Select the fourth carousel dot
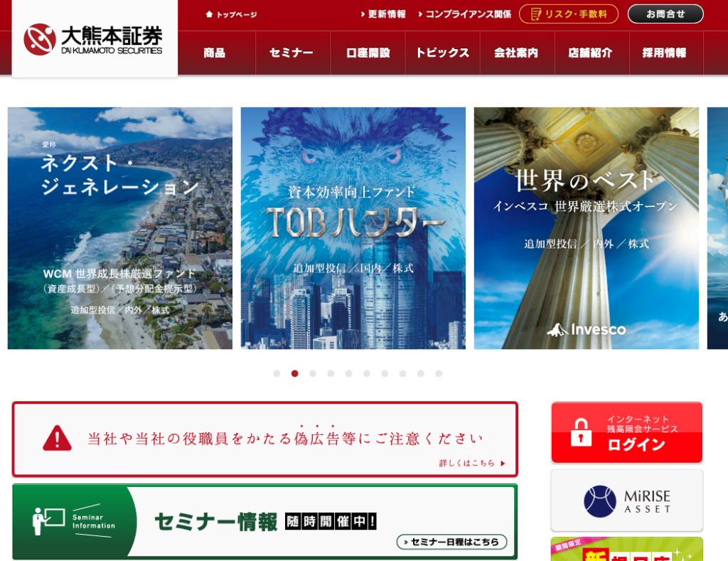The height and width of the screenshot is (561, 728). 331,373
